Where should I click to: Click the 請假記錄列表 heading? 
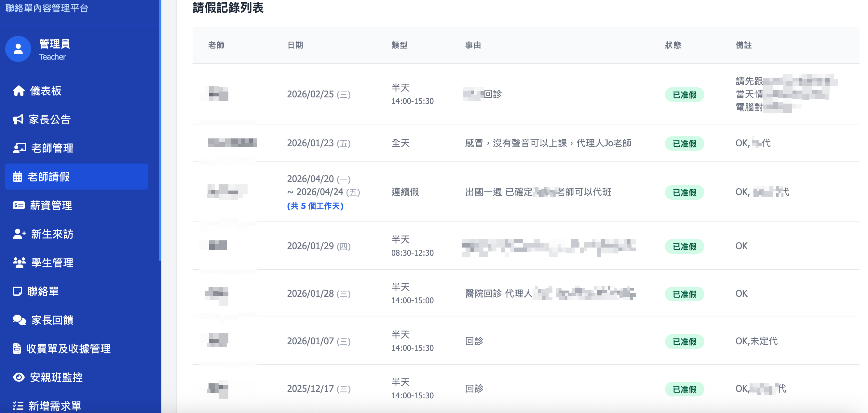(x=228, y=7)
